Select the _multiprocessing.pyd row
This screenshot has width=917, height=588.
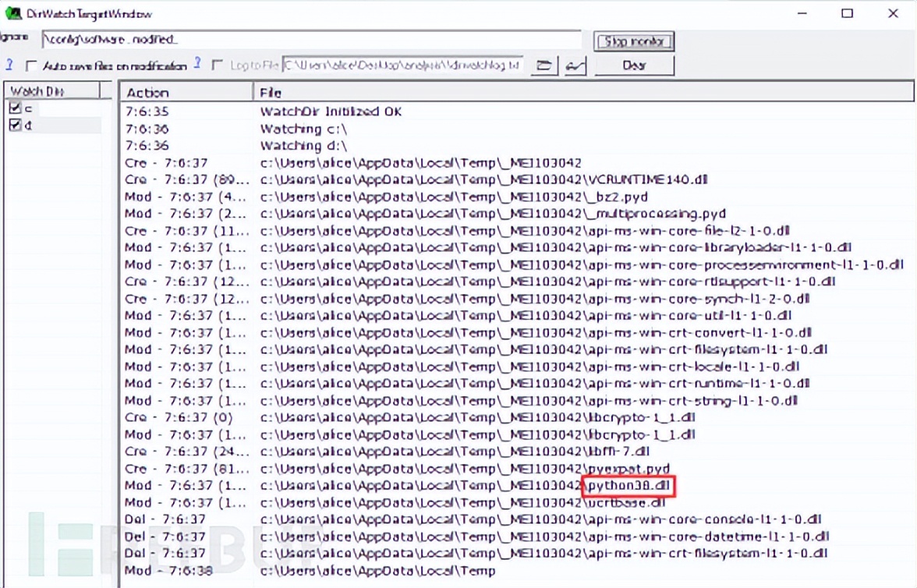pos(518,214)
